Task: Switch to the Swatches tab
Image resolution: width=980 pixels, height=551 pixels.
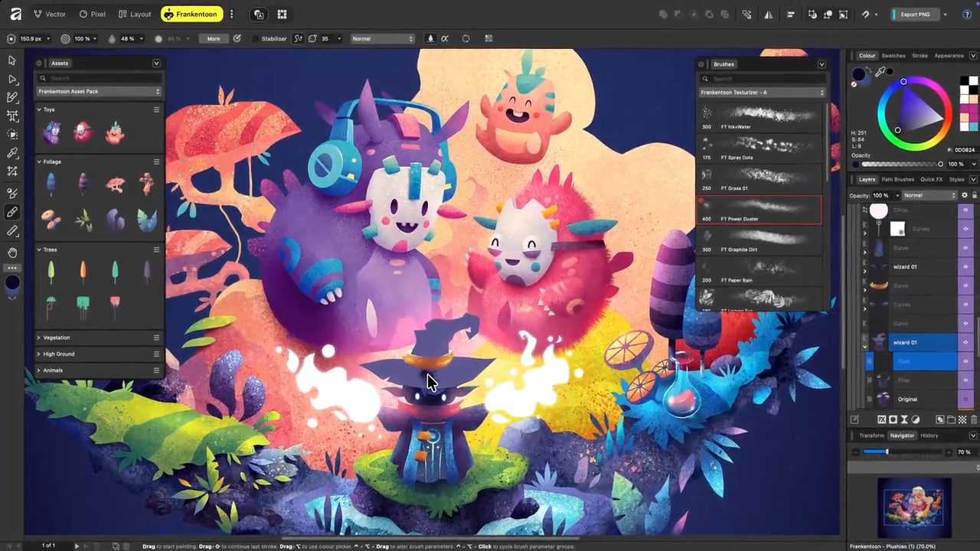Action: pos(893,56)
